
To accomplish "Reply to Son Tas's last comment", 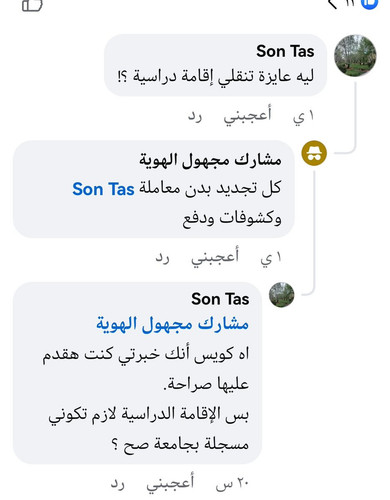I will coord(118,484).
